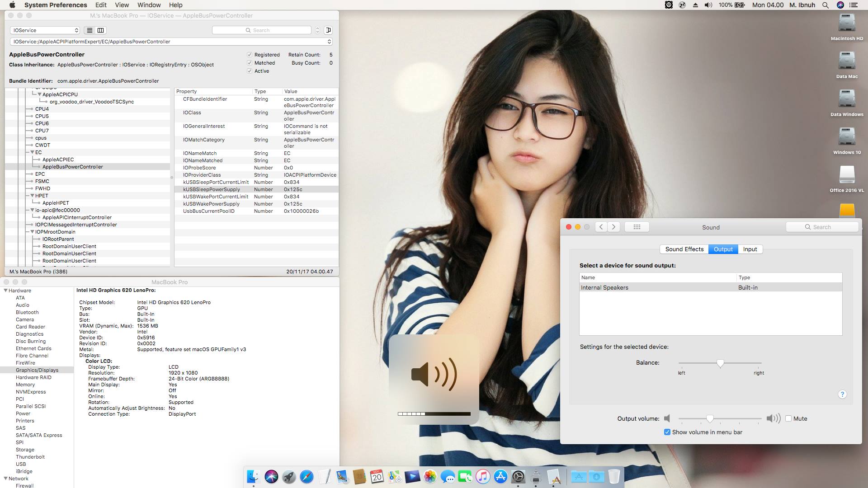This screenshot has width=868, height=488.
Task: Switch IORegistryExplorer to list view
Action: point(90,30)
